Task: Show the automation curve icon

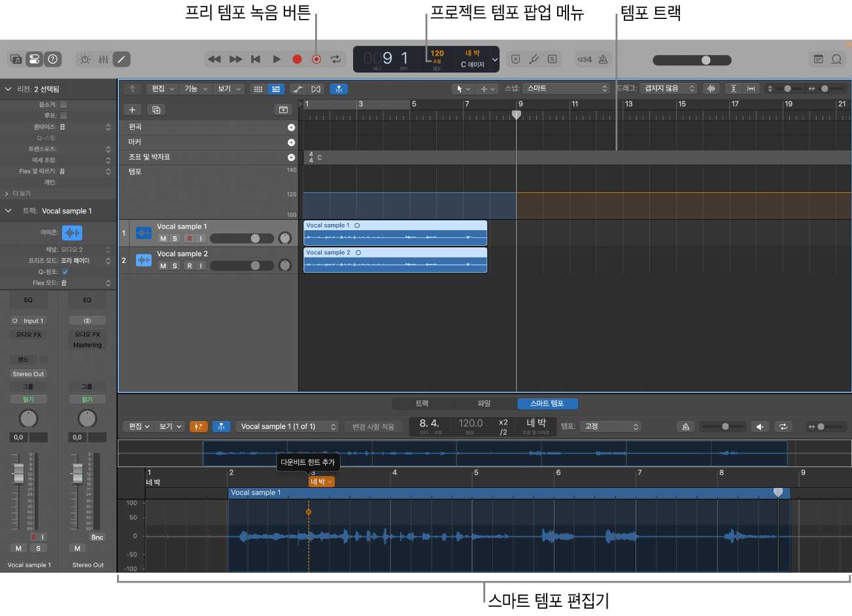Action: 298,89
